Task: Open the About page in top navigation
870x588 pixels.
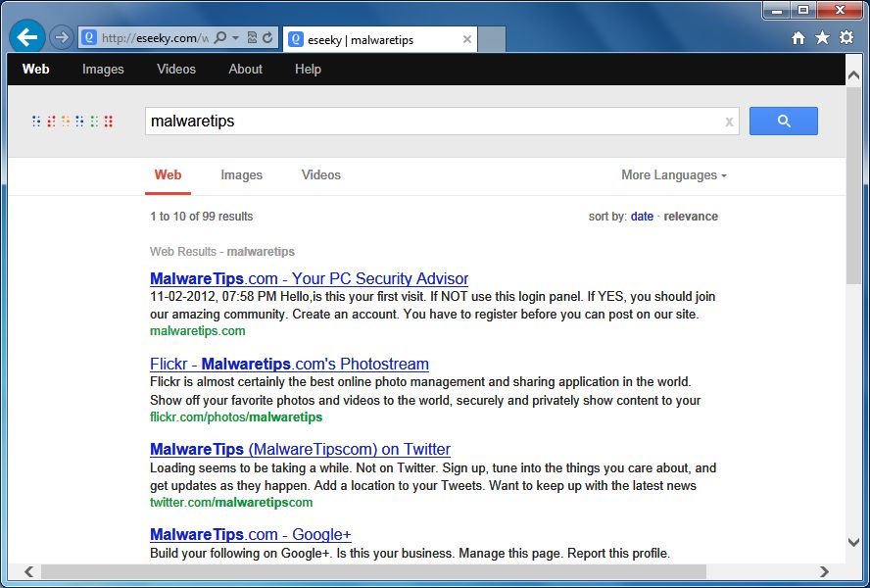Action: pos(245,69)
